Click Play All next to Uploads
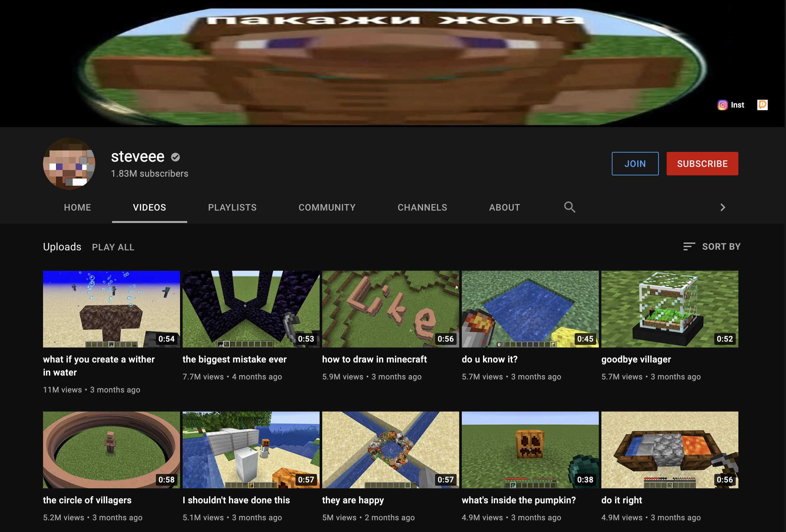The image size is (786, 532). point(113,247)
